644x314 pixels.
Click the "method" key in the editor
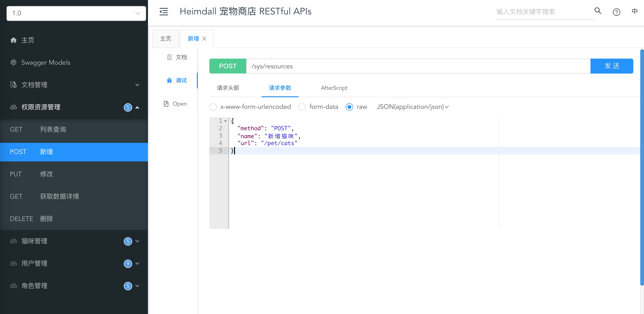(x=251, y=128)
